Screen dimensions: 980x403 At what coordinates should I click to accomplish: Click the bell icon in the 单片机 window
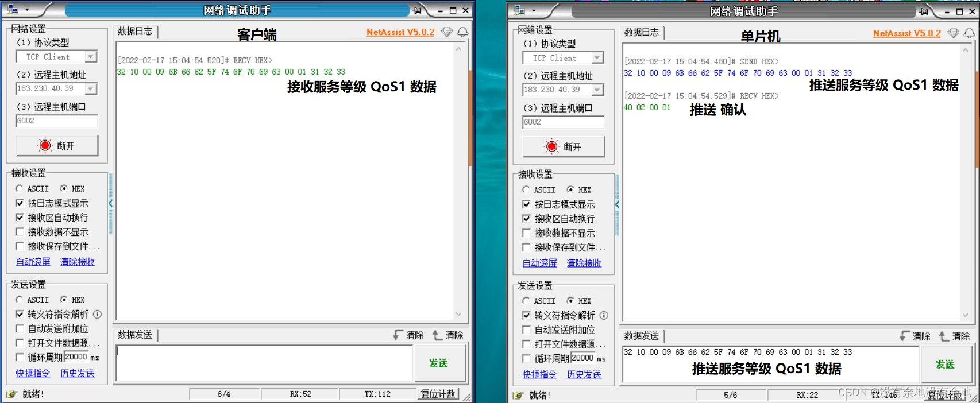point(969,33)
